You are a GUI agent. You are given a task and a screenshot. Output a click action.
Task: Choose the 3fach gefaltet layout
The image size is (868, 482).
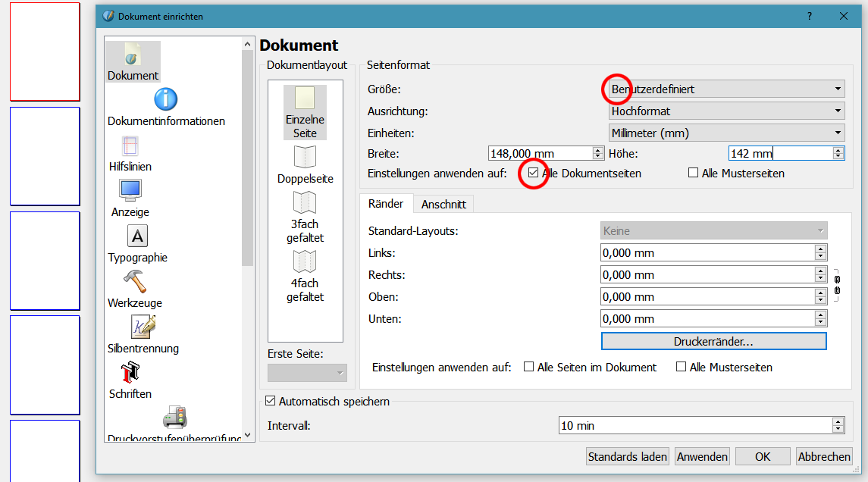coord(305,203)
